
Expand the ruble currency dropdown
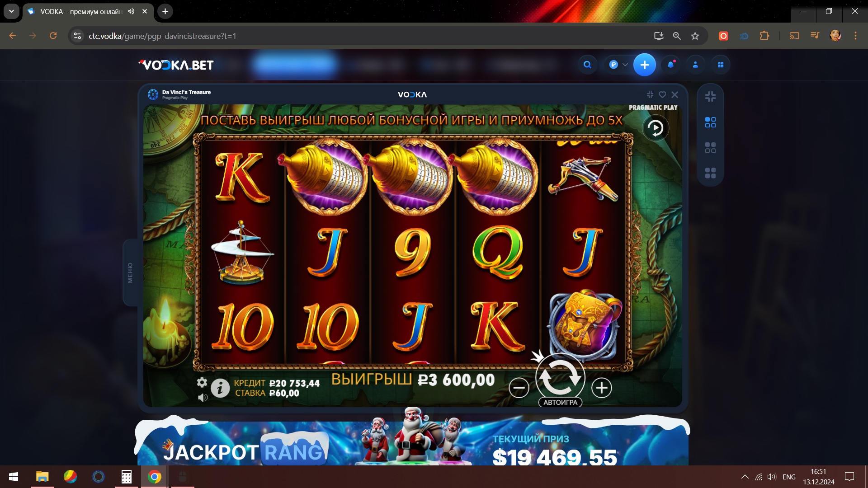618,65
